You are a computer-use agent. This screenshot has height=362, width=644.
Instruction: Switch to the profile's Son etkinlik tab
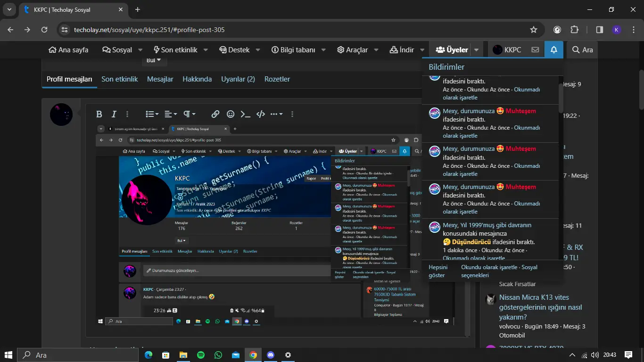[x=120, y=79]
